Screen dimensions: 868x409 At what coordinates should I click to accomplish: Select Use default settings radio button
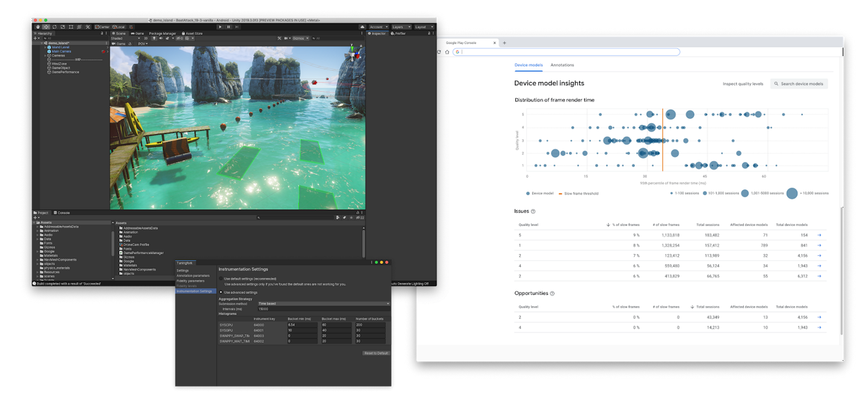point(221,279)
